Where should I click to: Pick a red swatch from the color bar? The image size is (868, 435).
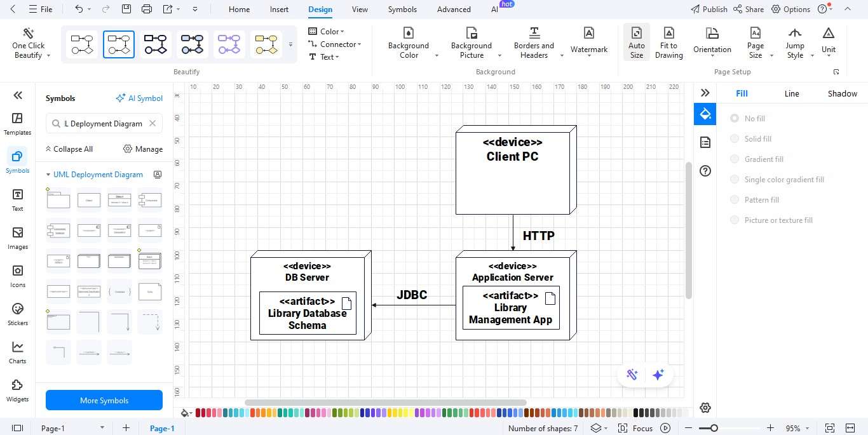(199, 412)
